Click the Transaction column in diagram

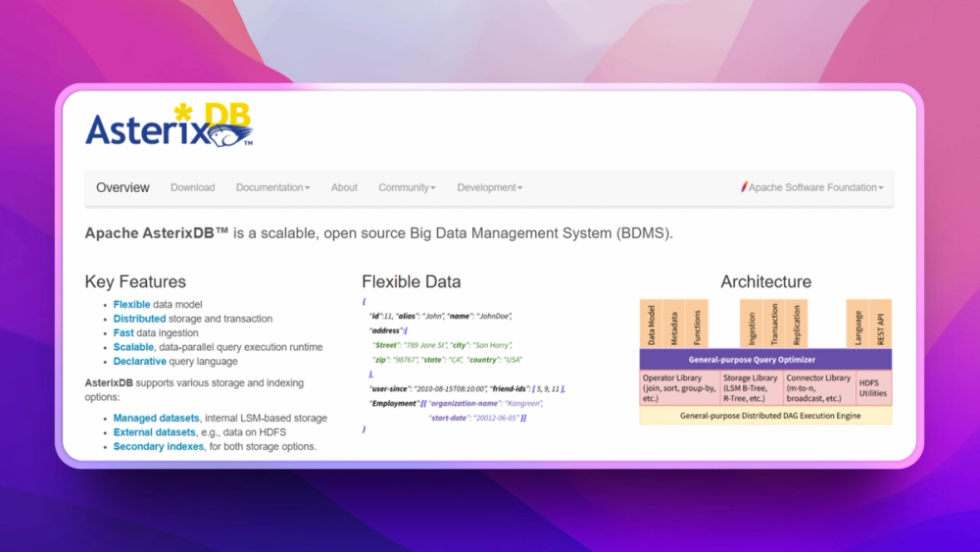click(x=774, y=325)
